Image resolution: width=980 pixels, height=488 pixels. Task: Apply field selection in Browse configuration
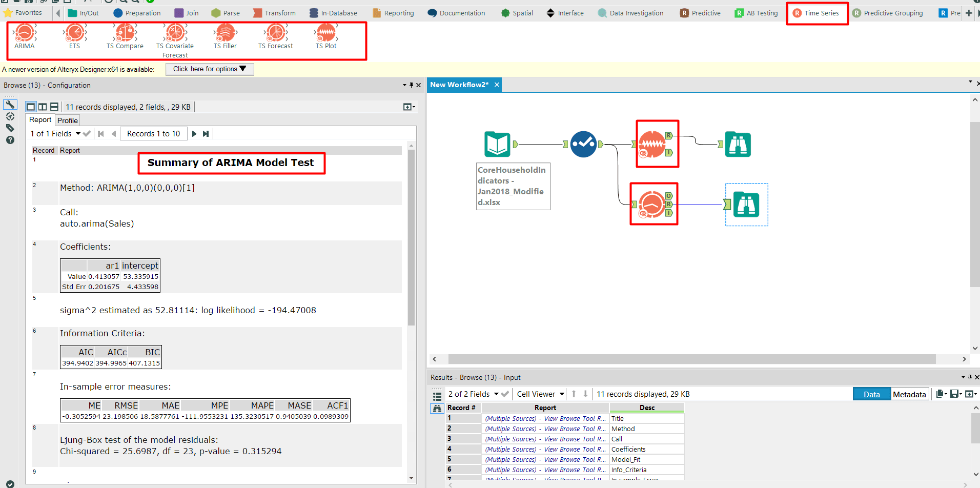pyautogui.click(x=87, y=134)
